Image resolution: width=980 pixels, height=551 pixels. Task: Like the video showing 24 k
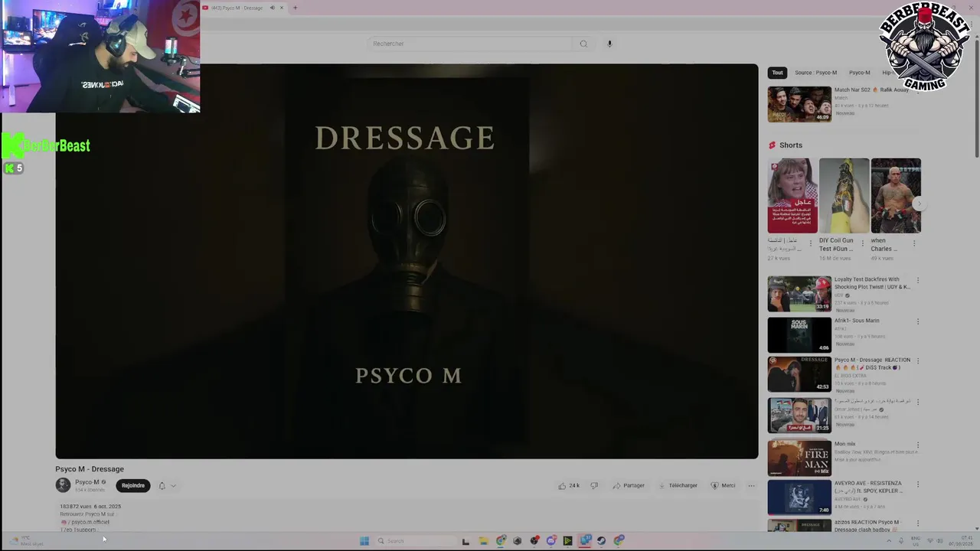568,485
